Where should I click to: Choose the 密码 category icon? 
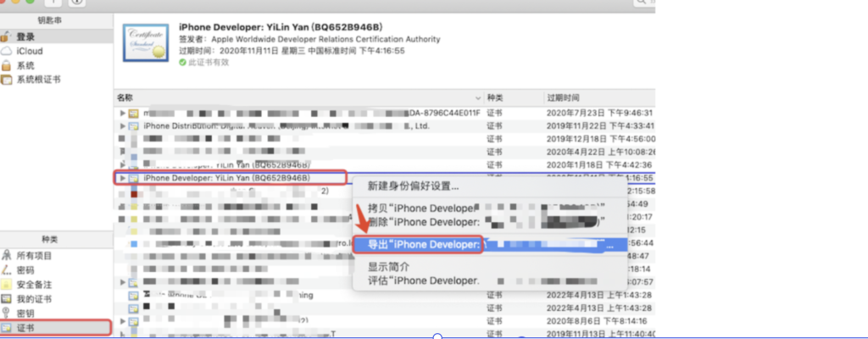click(6, 270)
